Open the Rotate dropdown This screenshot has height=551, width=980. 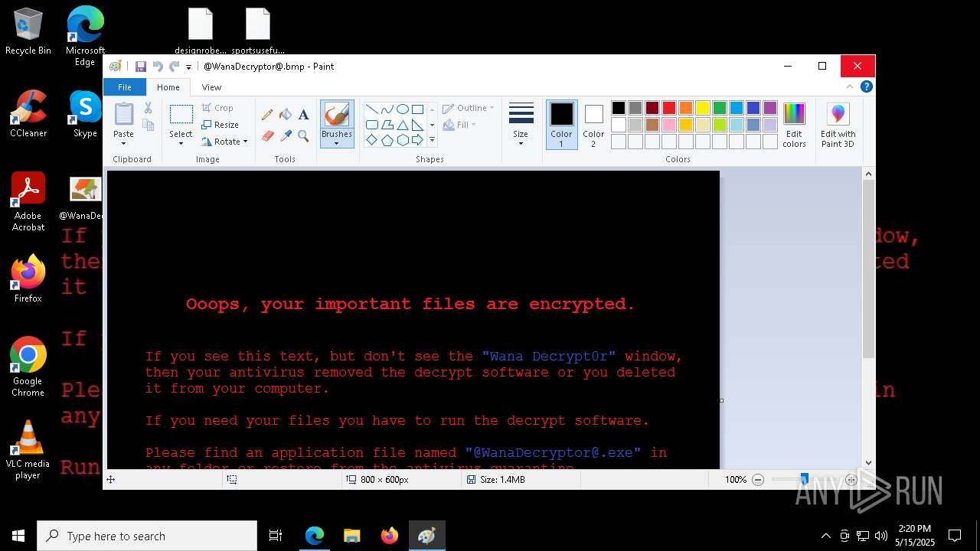(224, 142)
